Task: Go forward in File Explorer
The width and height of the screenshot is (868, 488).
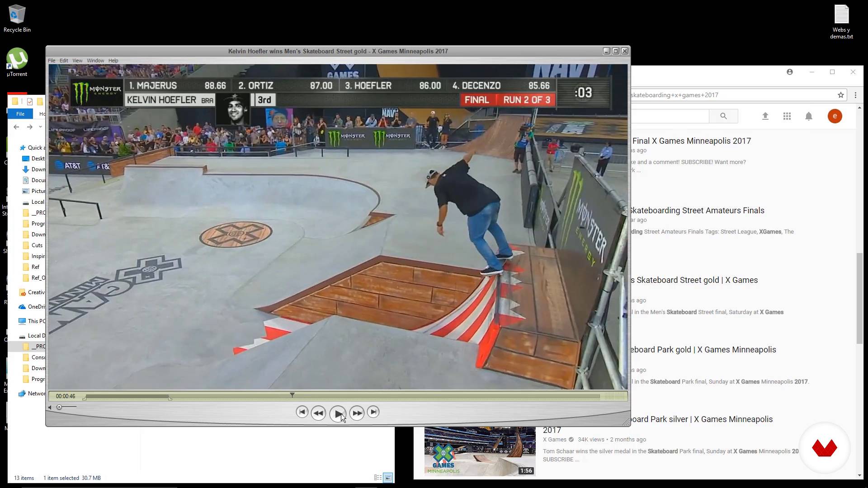Action: point(30,127)
